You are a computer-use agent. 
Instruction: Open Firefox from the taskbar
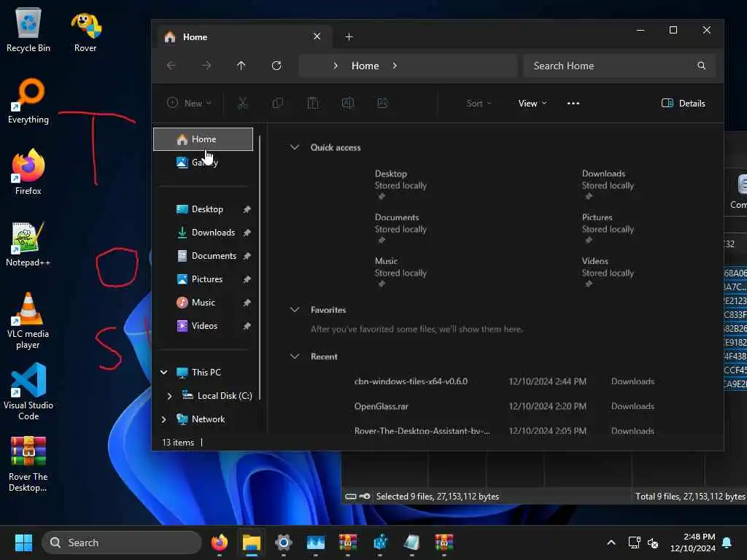point(219,542)
